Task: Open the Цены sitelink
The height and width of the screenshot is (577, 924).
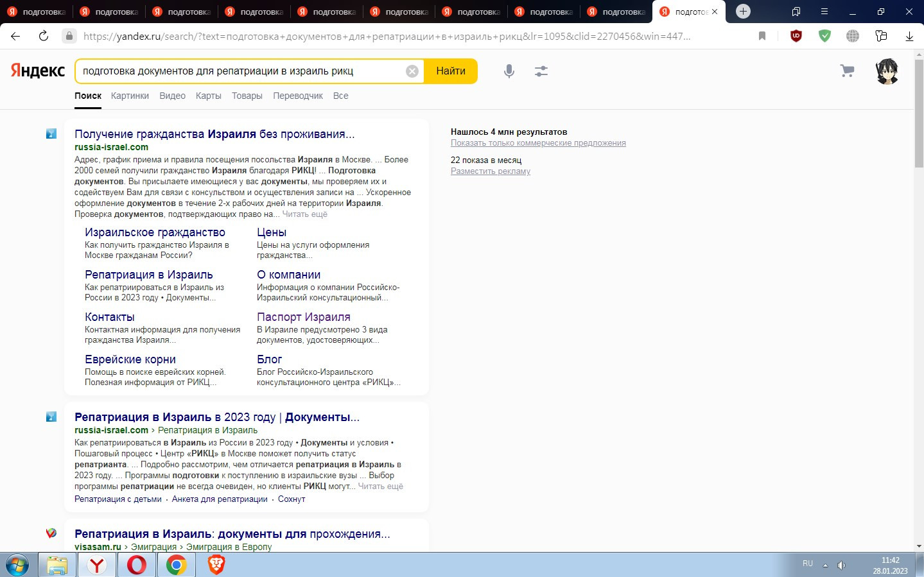Action: (272, 232)
